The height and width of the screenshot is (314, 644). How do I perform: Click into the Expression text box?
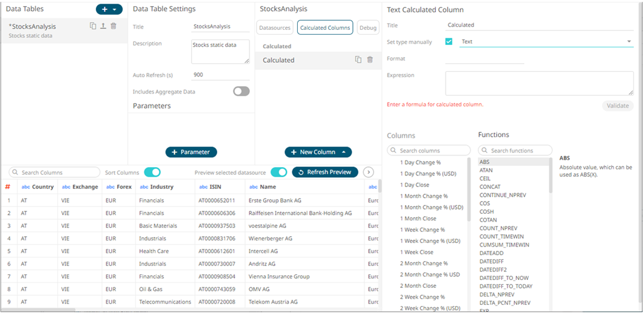(538, 83)
